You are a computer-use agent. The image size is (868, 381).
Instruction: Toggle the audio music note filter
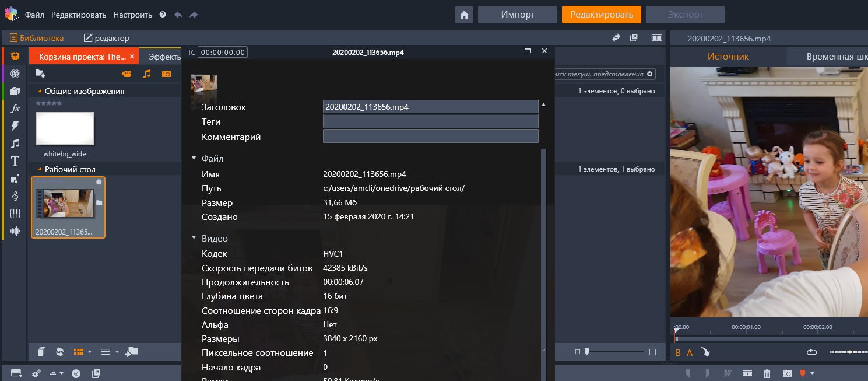tap(147, 74)
